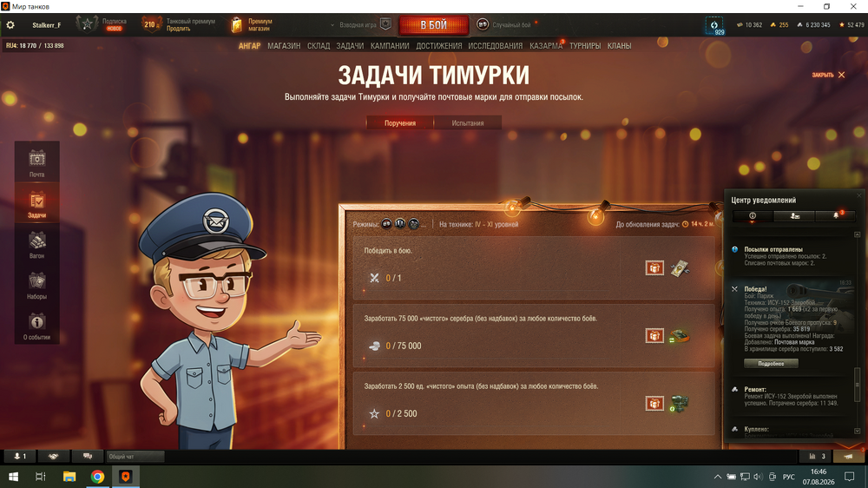The image size is (868, 488).
Task: Click the 210-day tank premium badge
Action: (x=151, y=24)
